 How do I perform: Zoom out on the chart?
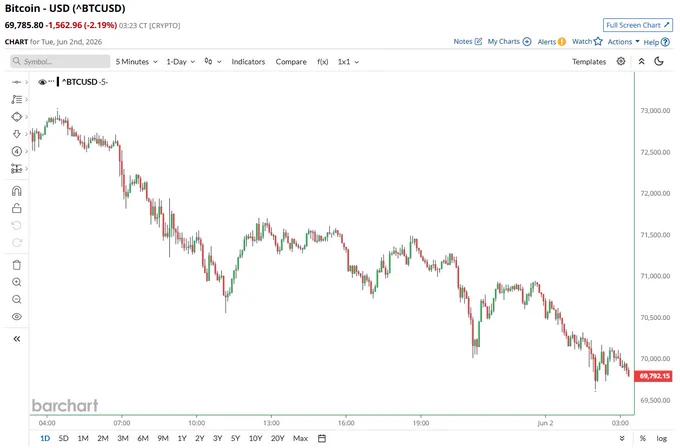click(16, 299)
